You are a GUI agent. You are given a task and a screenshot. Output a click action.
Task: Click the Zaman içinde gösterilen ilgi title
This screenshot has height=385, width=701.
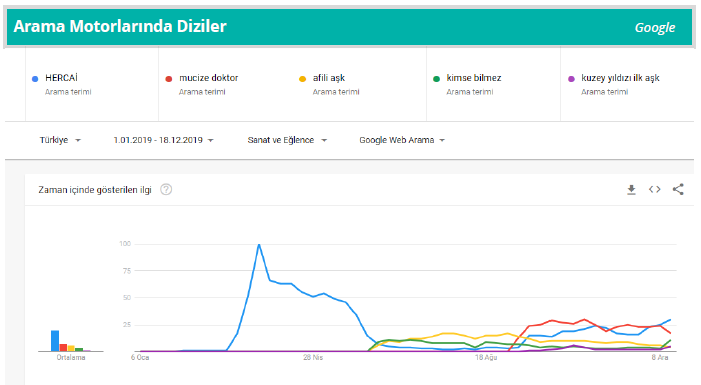click(x=95, y=190)
